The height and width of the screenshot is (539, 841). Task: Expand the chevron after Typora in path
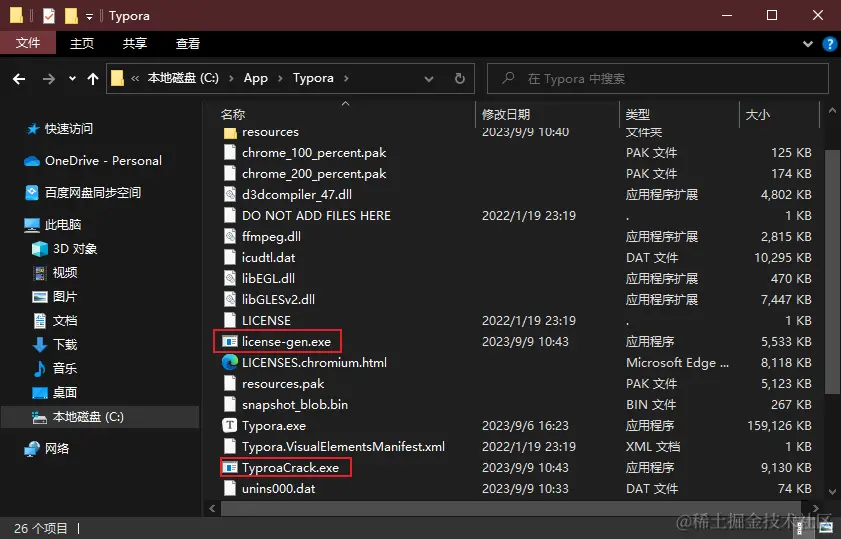(346, 78)
